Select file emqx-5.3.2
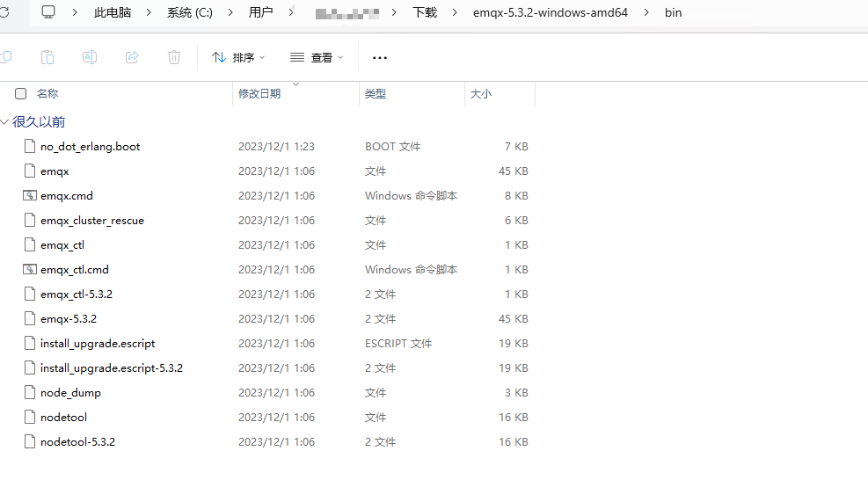Image resolution: width=868 pixels, height=502 pixels. [69, 319]
